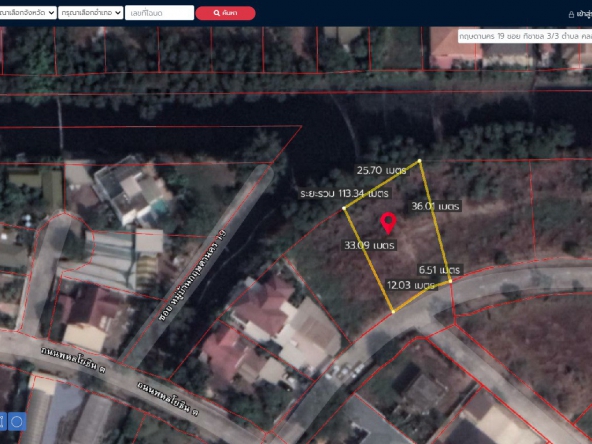This screenshot has width=592, height=444.
Task: Open the province selection dropdown
Action: click(27, 13)
